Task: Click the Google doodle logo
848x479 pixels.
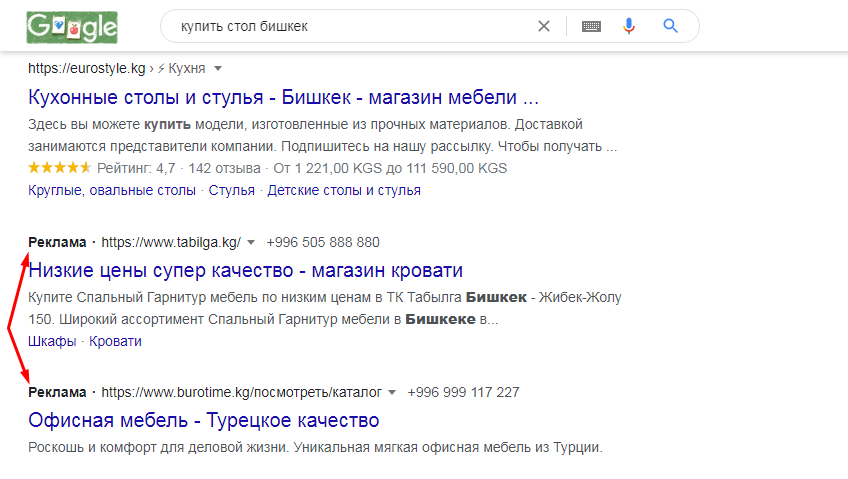Action: (72, 28)
